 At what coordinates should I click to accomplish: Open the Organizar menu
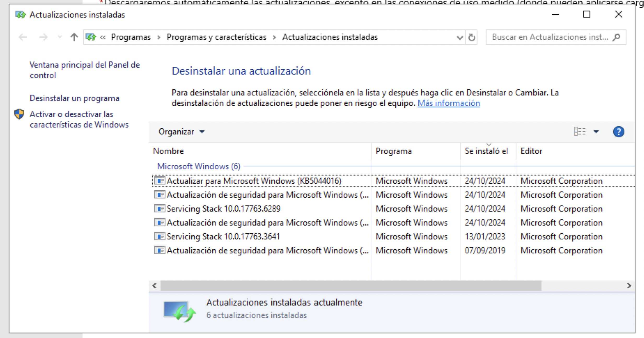[182, 132]
